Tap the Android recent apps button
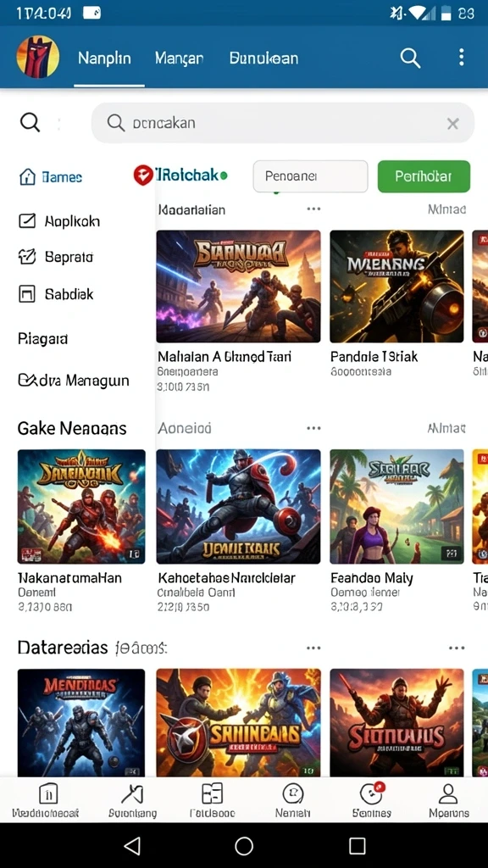This screenshot has height=868, width=488. (x=358, y=845)
